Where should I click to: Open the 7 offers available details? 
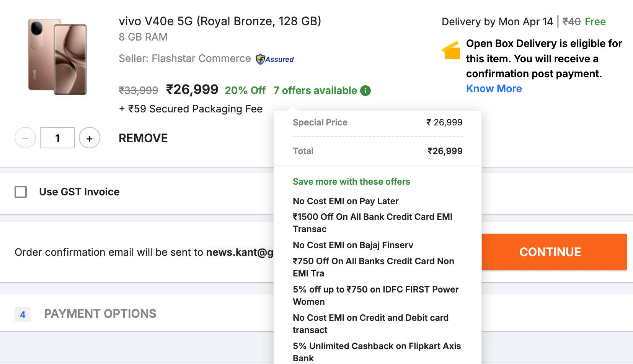(x=315, y=91)
